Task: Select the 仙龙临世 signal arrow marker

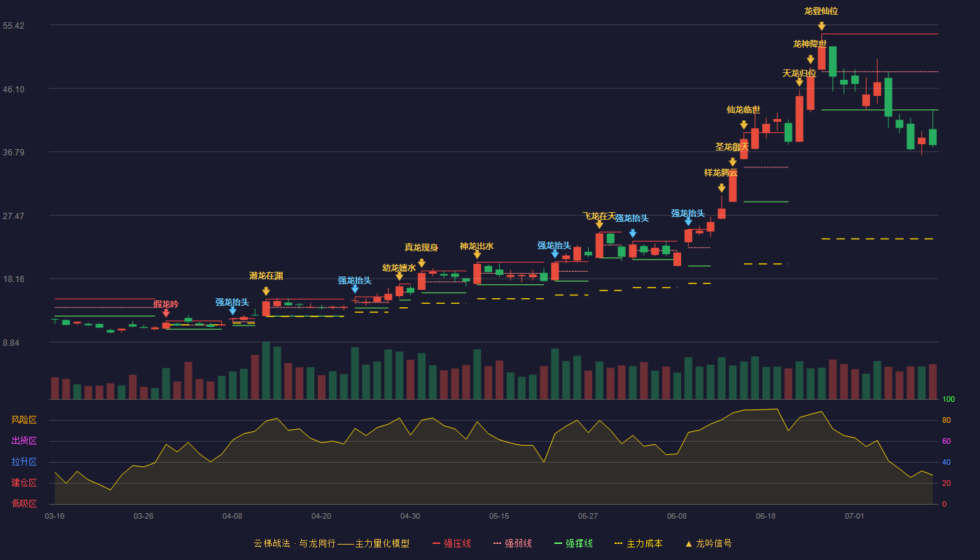Action: click(743, 125)
